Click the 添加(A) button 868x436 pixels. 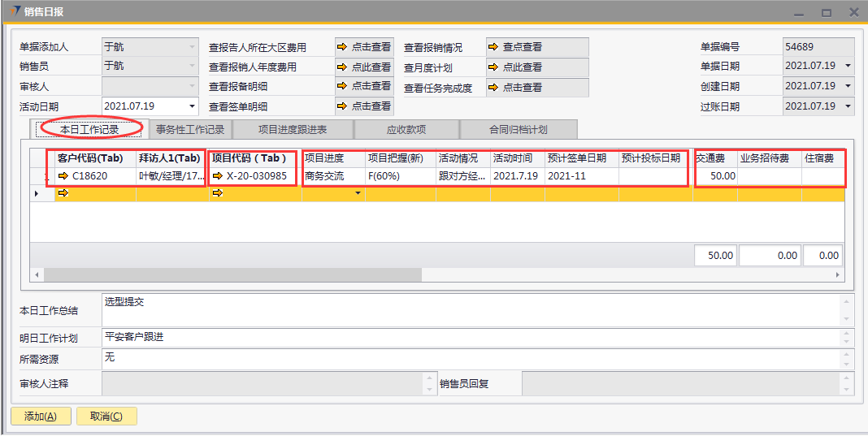41,417
